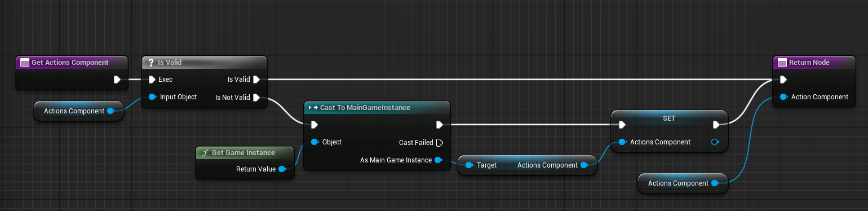Click the unconnected output pin on SET node
868x211 pixels.
pyautogui.click(x=715, y=142)
